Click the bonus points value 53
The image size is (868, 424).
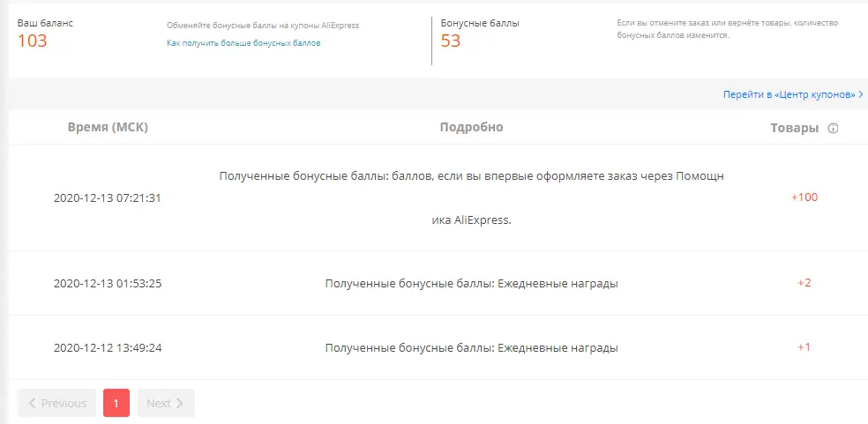(451, 41)
